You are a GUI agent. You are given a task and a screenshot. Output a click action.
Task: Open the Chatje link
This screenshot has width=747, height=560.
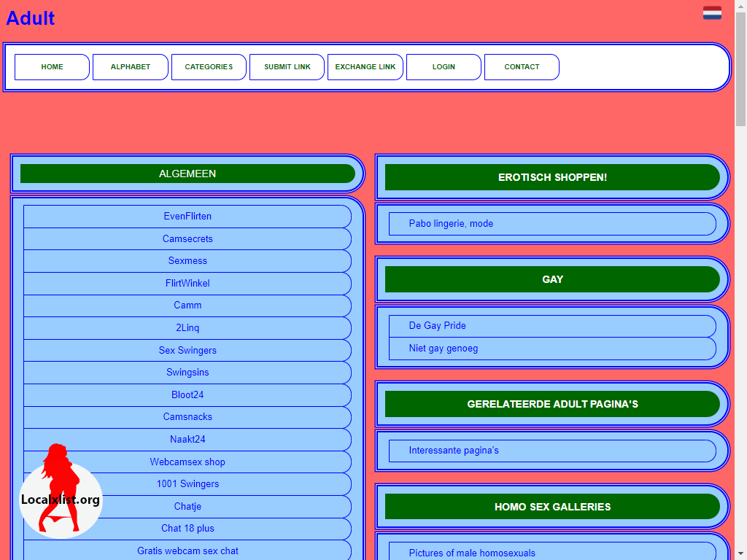pyautogui.click(x=187, y=506)
